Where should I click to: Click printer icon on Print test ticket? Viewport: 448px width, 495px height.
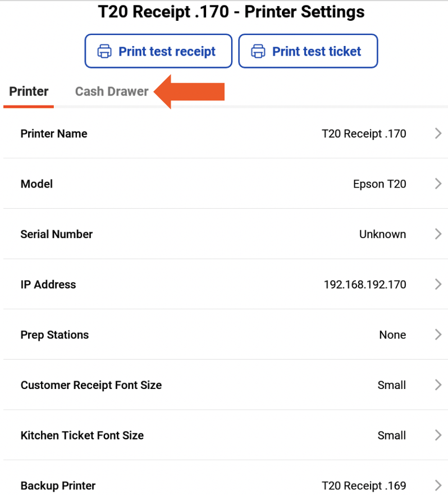point(258,52)
